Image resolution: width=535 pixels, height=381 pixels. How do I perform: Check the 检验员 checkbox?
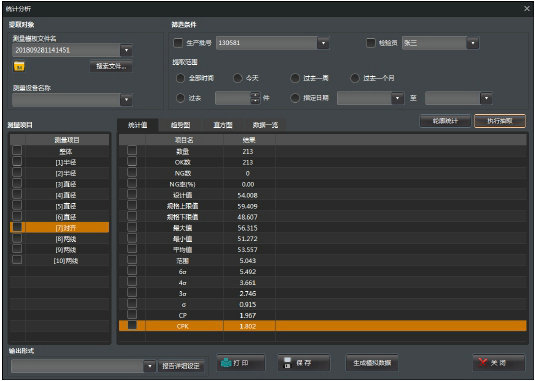point(371,43)
